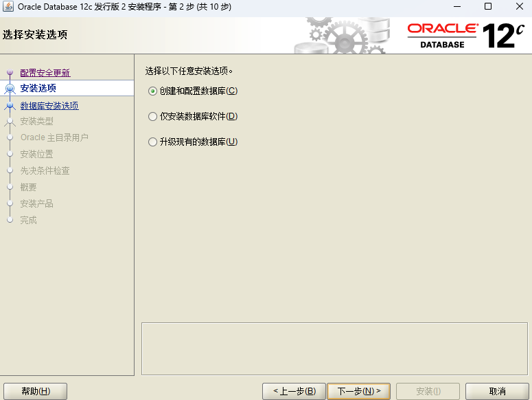Image resolution: width=532 pixels, height=400 pixels.
Task: Click the 安装类型 step label
Action: [36, 121]
